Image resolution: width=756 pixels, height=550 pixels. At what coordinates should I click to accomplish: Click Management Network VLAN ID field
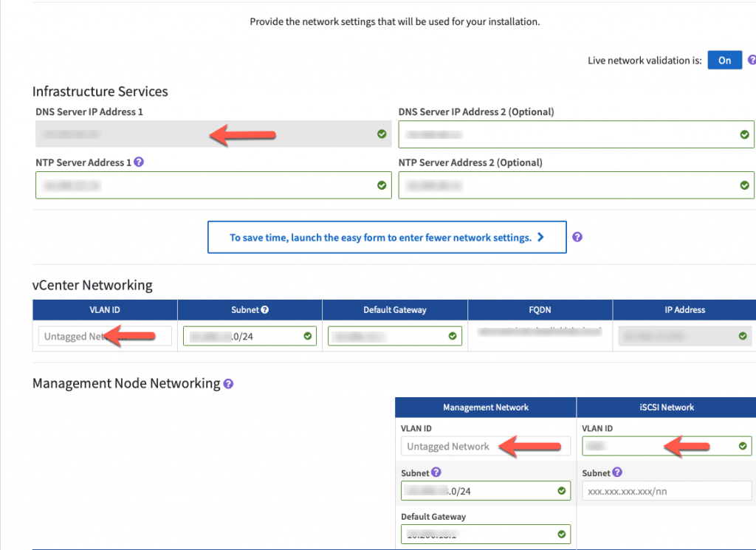click(486, 446)
